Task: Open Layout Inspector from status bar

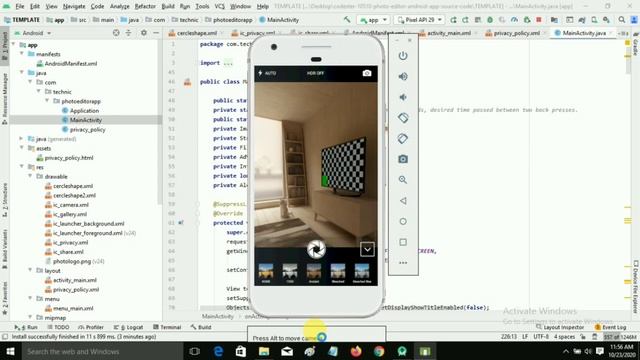Action: (560, 327)
